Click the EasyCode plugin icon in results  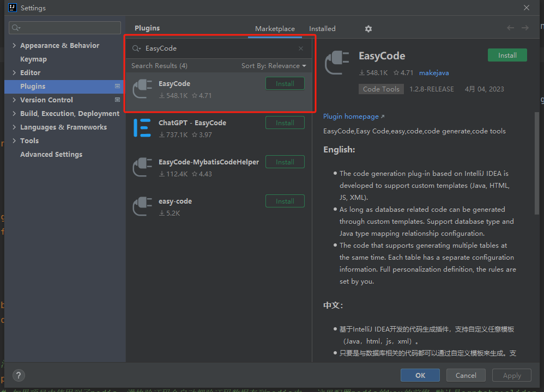(143, 89)
